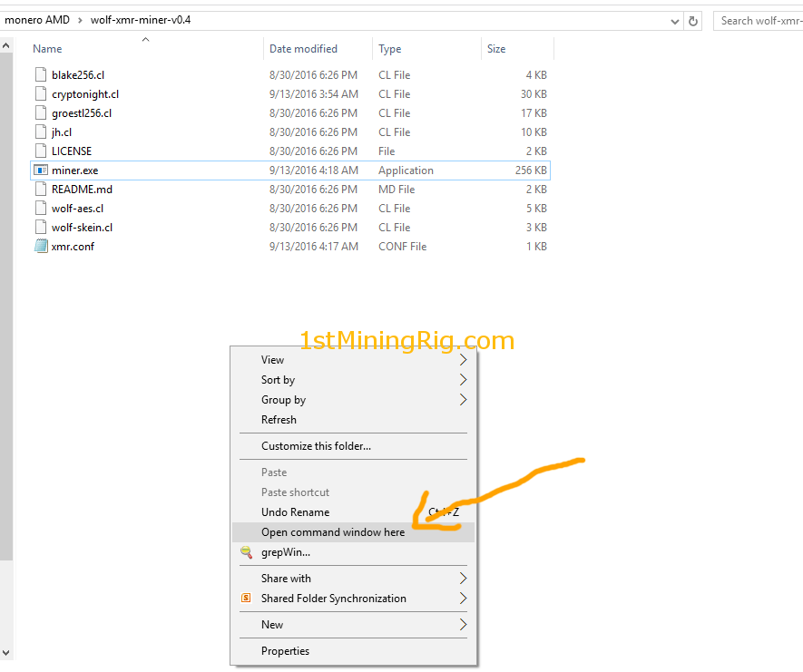The width and height of the screenshot is (803, 672).
Task: Choose Share with in the context menu
Action: pyautogui.click(x=353, y=579)
